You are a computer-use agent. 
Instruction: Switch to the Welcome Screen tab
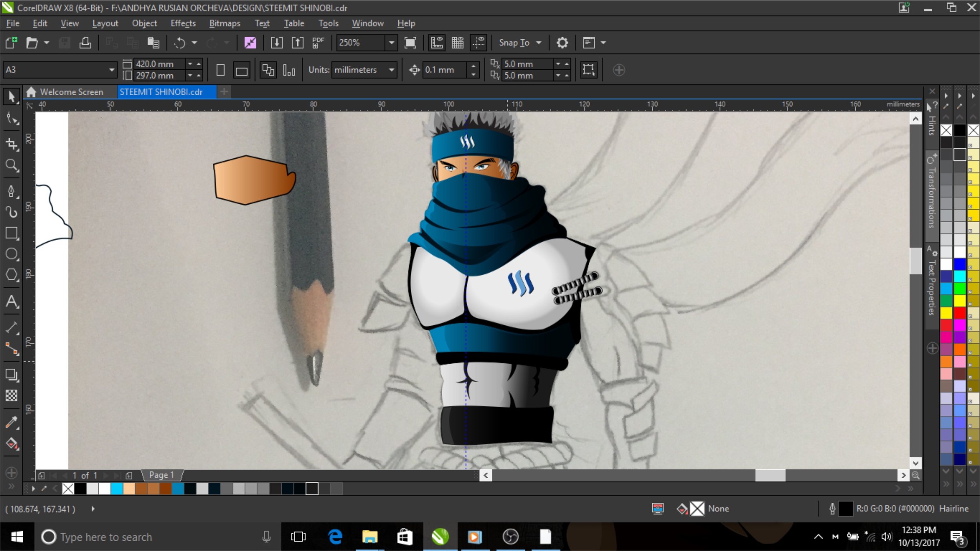(71, 92)
